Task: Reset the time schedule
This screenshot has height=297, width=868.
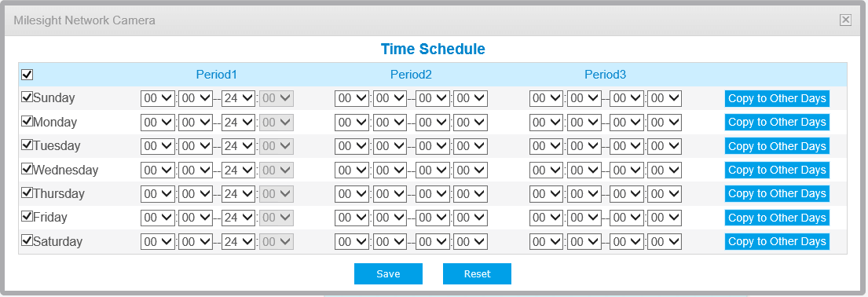Action: (477, 273)
